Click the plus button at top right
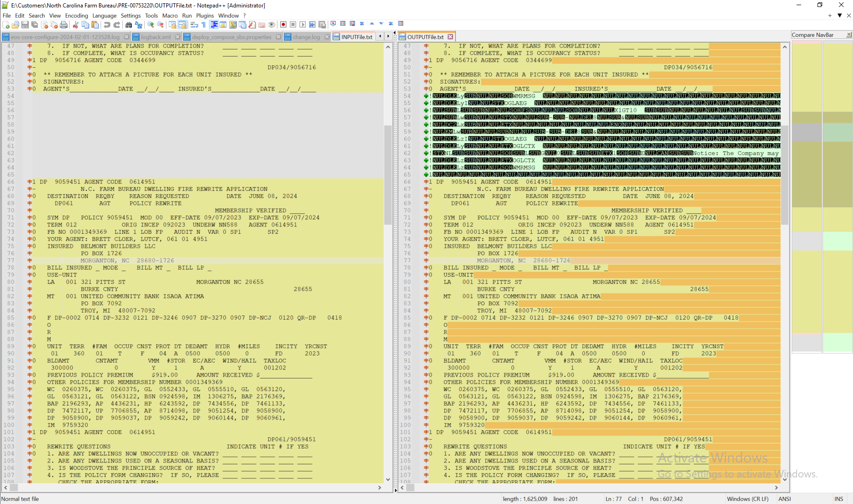853x504 pixels. (830, 15)
